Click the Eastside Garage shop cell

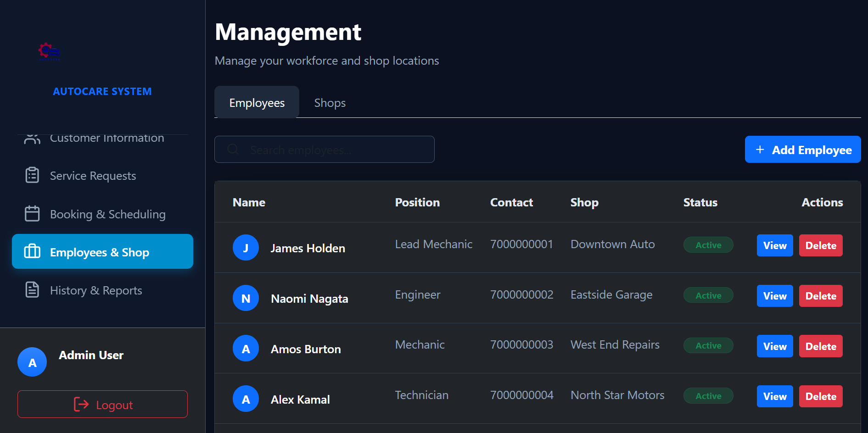point(611,294)
